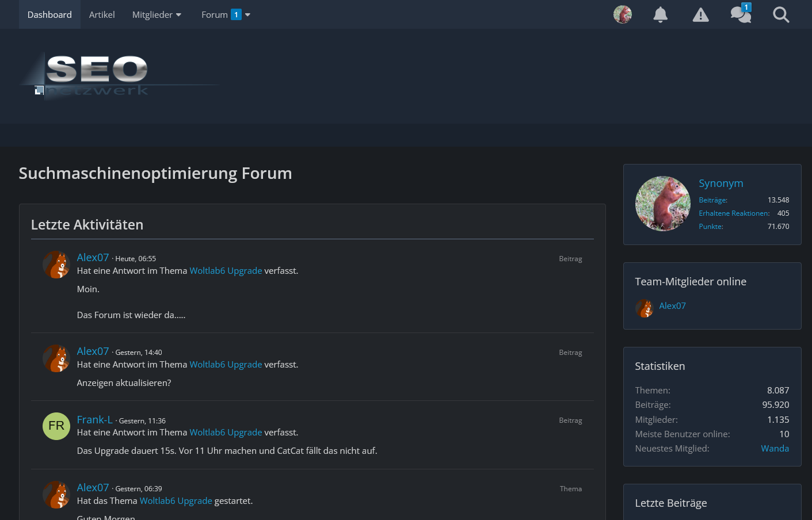Screen dimensions: 812x520
Task: Open the notifications bell icon
Action: [660, 15]
